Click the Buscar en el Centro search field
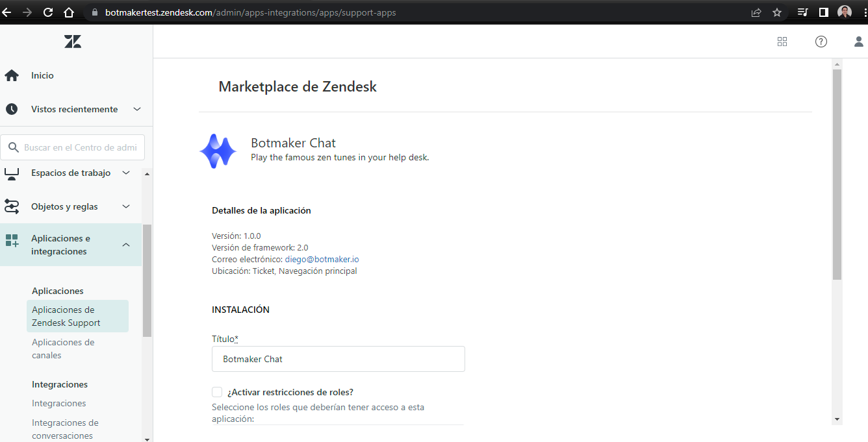The image size is (868, 442). tap(72, 147)
